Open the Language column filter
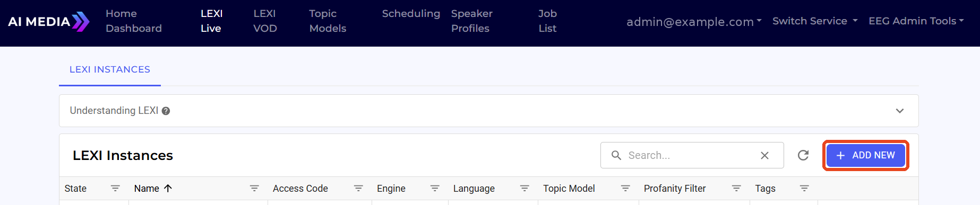Image resolution: width=980 pixels, height=205 pixels. [x=525, y=189]
